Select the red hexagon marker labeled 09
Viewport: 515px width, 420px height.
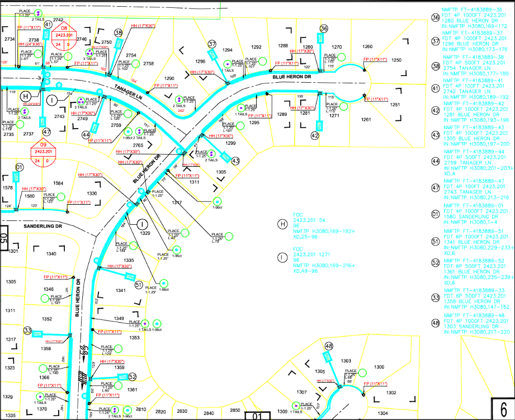pyautogui.click(x=44, y=154)
